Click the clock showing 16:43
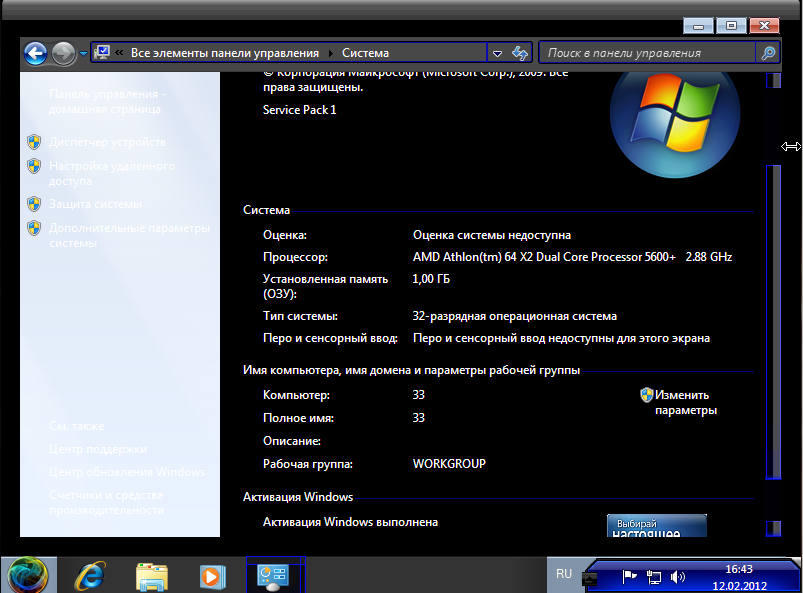Screen dimensions: 803x593 (739, 569)
